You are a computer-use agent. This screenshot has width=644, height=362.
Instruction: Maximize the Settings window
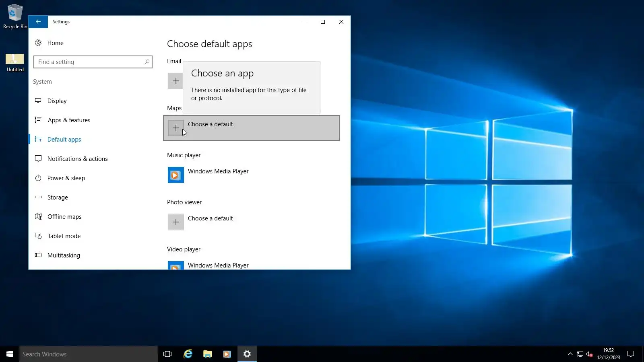pos(323,22)
